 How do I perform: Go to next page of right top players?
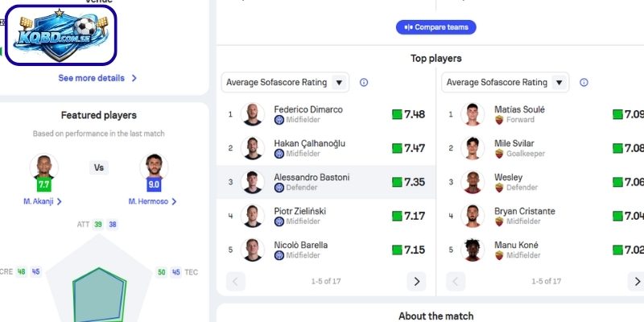636,281
